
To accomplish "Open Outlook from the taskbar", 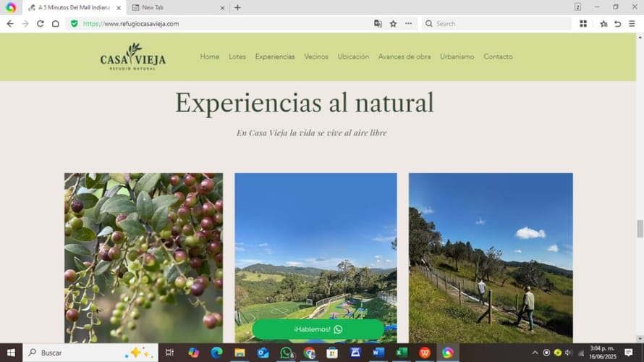I will (x=263, y=353).
